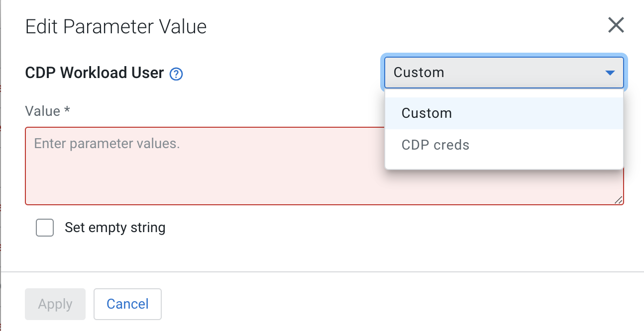644x331 pixels.
Task: Close the Edit Parameter Value dialog
Action: [616, 25]
